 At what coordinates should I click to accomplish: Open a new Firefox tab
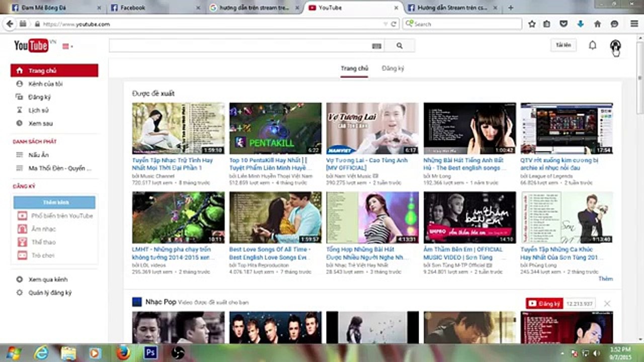pyautogui.click(x=511, y=8)
